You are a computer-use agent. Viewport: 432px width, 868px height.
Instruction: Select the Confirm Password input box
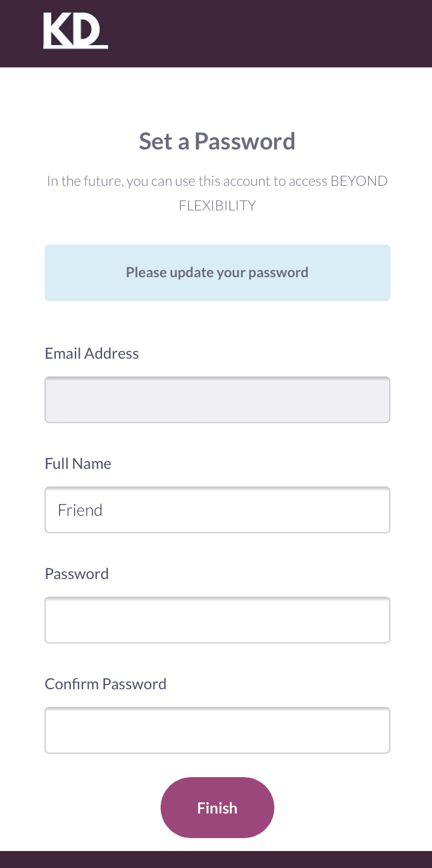point(217,730)
